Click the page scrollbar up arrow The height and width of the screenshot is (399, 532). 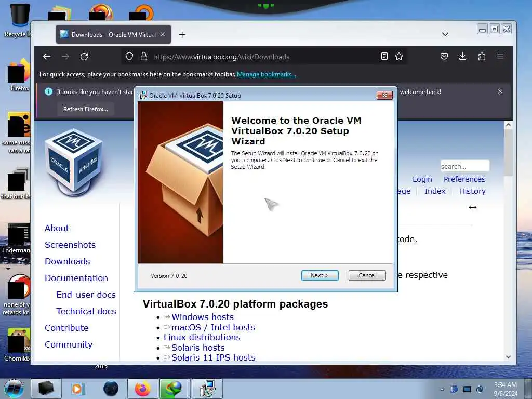pyautogui.click(x=508, y=125)
